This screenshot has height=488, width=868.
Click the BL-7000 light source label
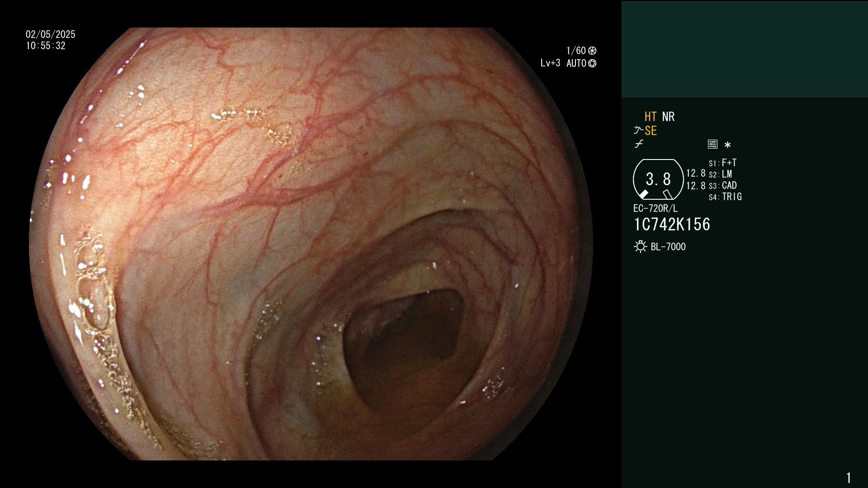pyautogui.click(x=668, y=247)
